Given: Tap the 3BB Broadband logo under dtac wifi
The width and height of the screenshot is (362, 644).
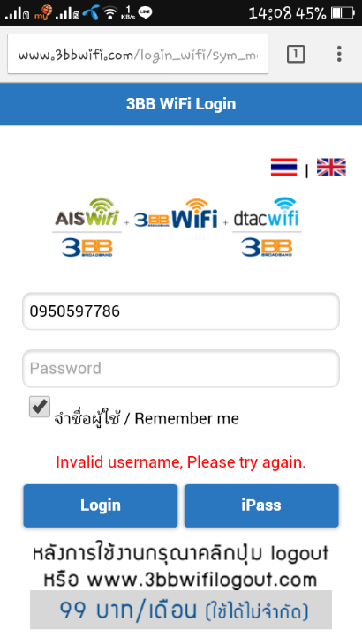Looking at the screenshot, I should pyautogui.click(x=267, y=248).
